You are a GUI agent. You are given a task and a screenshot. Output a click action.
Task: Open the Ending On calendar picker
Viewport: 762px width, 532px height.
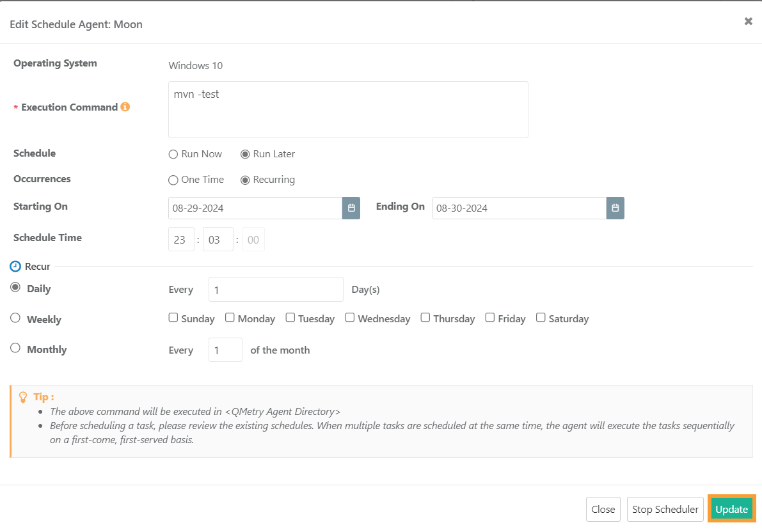point(615,208)
